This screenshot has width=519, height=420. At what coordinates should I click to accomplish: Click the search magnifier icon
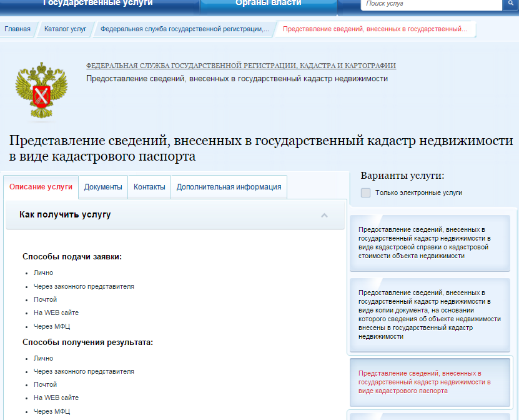(510, 4)
